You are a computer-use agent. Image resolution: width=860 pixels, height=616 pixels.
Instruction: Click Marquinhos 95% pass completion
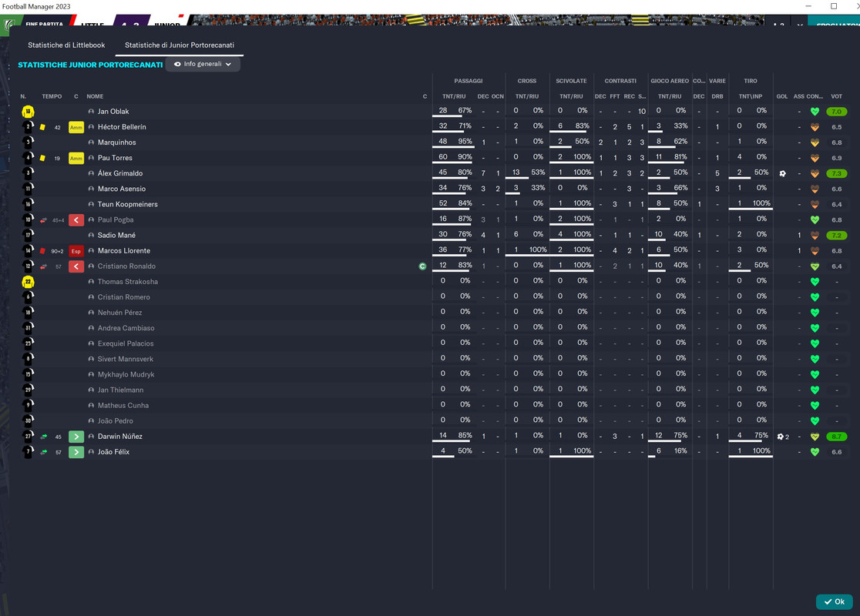pos(465,142)
